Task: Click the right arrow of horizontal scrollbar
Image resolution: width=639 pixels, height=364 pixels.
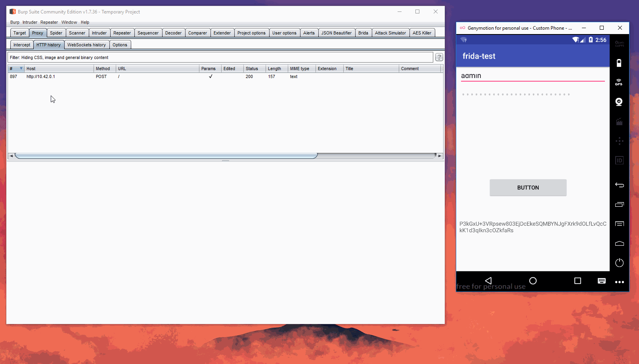Action: pyautogui.click(x=440, y=156)
